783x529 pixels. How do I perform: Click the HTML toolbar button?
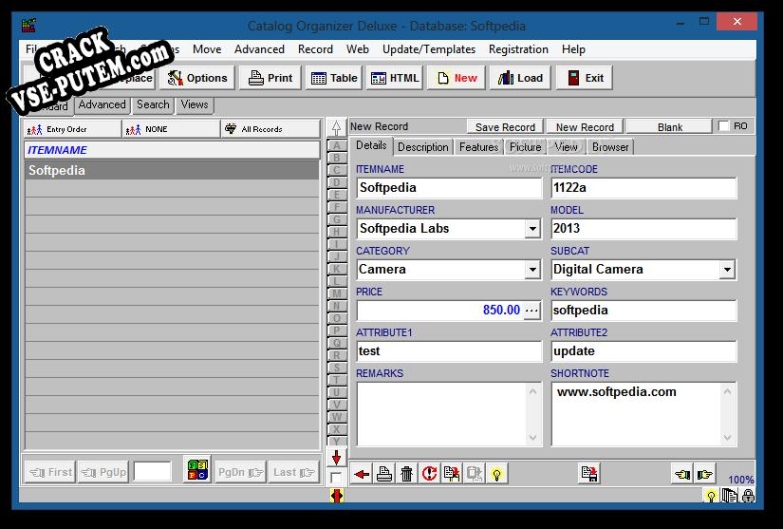(394, 78)
